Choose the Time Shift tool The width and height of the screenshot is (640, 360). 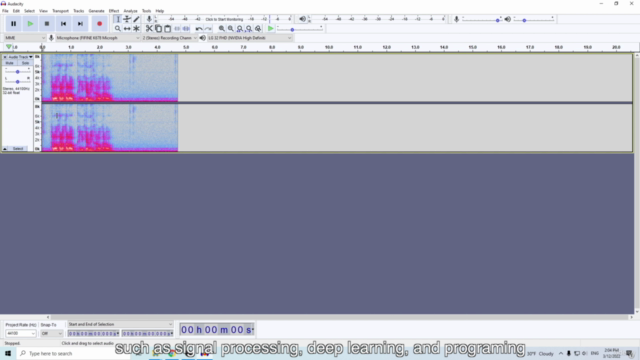(x=127, y=29)
